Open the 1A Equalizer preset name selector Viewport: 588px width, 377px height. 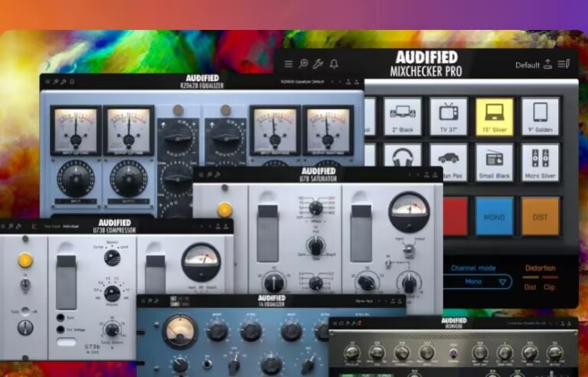[x=364, y=301]
